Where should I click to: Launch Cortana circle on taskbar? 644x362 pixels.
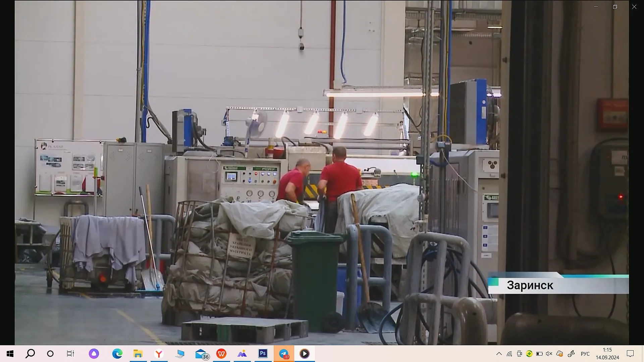coord(50,354)
